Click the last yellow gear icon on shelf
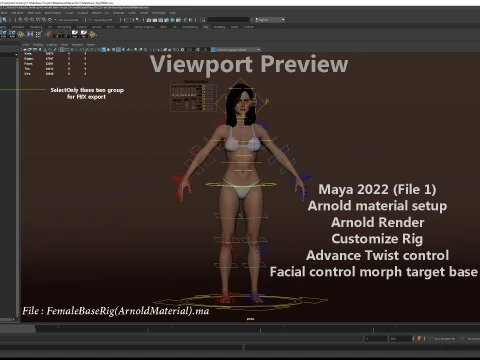The height and width of the screenshot is (360, 480). tap(93, 34)
